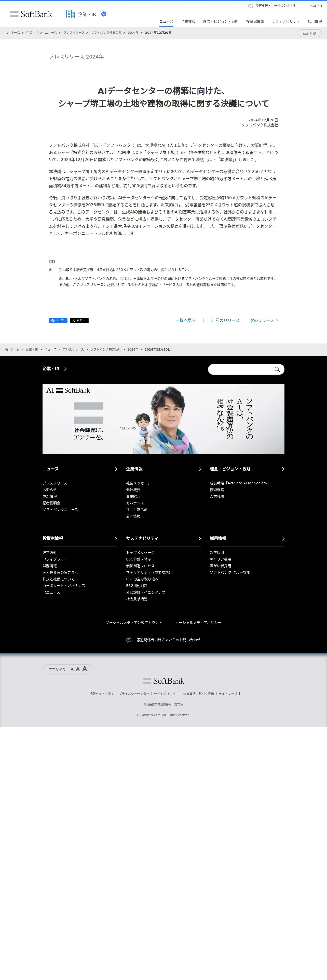This screenshot has width=327, height=980.
Task: Expand the blue chevron dropdown next to 企業・IR
Action: pyautogui.click(x=104, y=14)
